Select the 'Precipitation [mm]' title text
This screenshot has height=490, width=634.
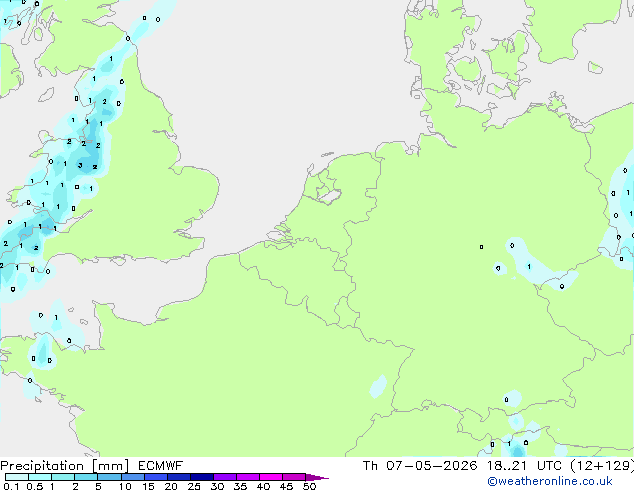[64, 466]
